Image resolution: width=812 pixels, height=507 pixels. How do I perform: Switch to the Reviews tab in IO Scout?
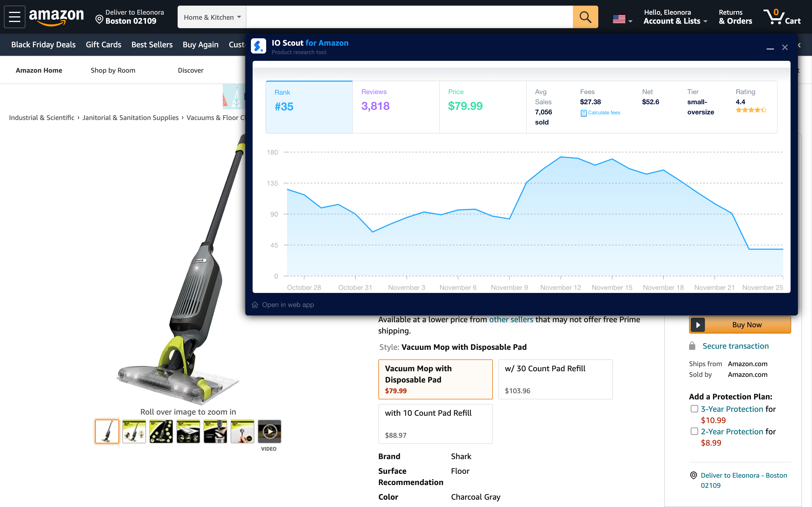coord(396,107)
